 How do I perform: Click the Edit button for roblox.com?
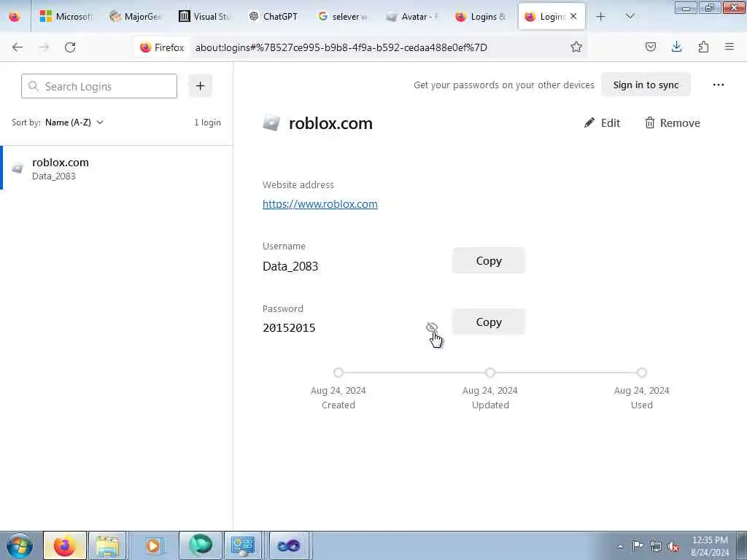pyautogui.click(x=602, y=122)
